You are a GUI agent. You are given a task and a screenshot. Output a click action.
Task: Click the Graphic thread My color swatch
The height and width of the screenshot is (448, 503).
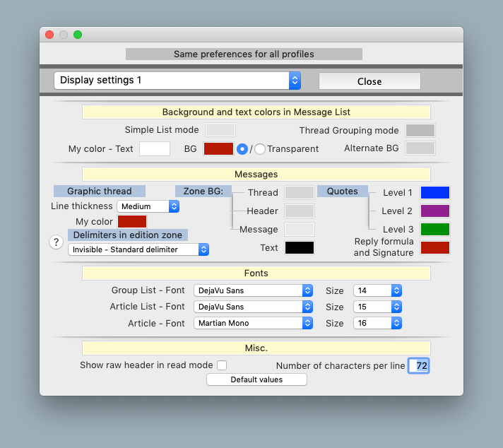pyautogui.click(x=132, y=222)
